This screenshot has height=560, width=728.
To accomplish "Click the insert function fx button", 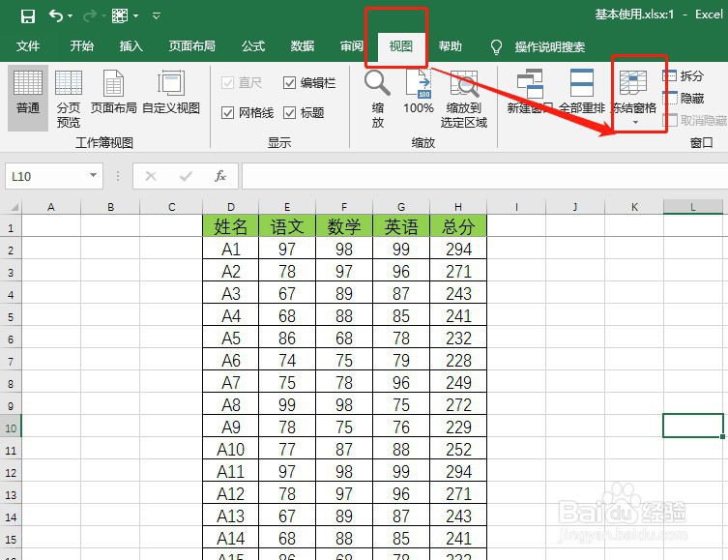I will [220, 176].
